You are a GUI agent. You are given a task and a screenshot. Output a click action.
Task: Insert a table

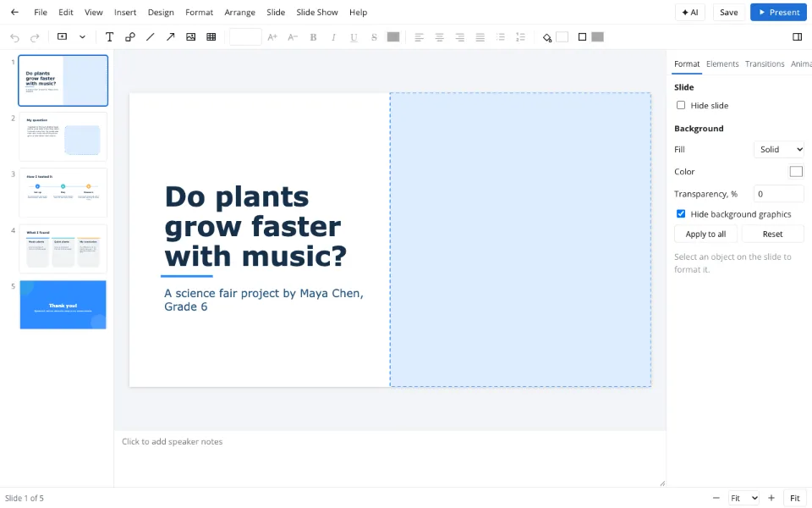[211, 36]
